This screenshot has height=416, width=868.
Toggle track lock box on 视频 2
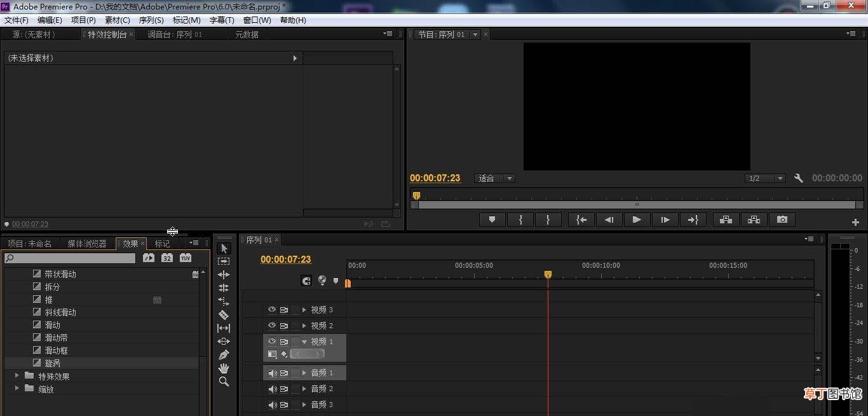295,326
